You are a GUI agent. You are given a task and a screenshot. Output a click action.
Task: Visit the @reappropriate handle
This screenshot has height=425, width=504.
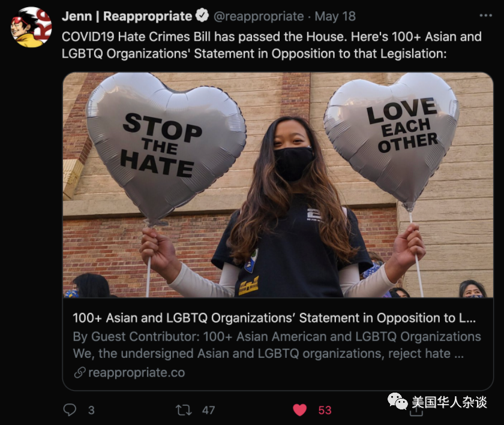259,16
